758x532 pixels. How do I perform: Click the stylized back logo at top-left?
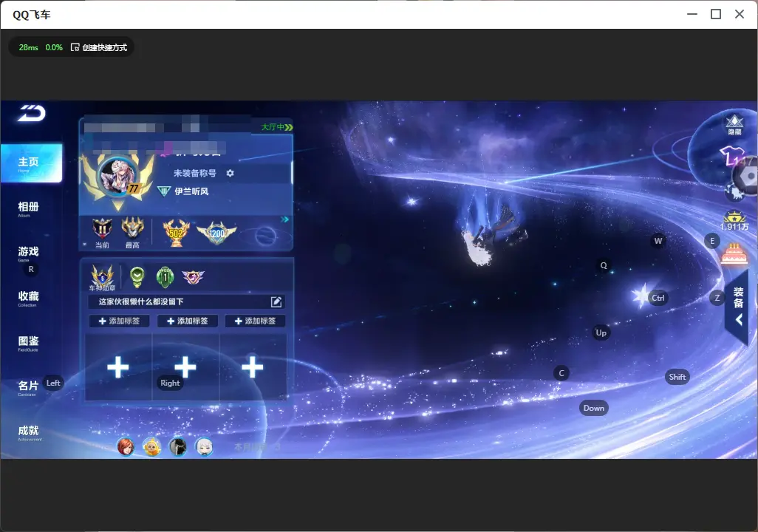32,113
